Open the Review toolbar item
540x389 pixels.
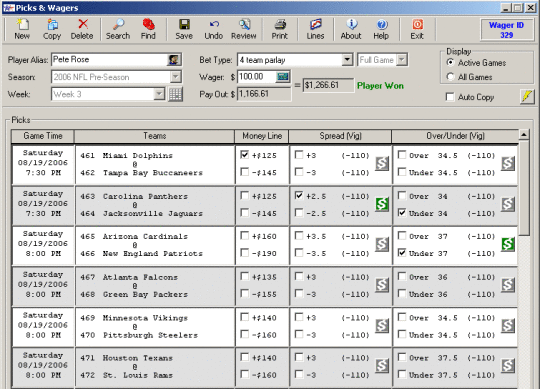243,29
